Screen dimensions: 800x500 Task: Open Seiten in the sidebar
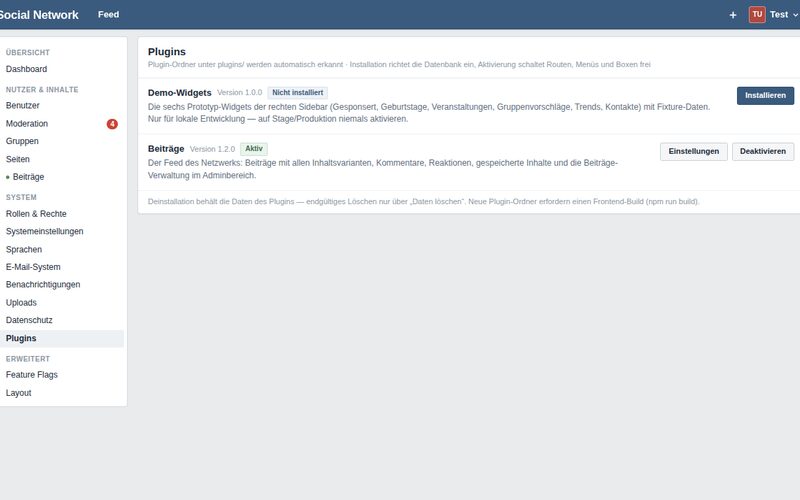17,159
